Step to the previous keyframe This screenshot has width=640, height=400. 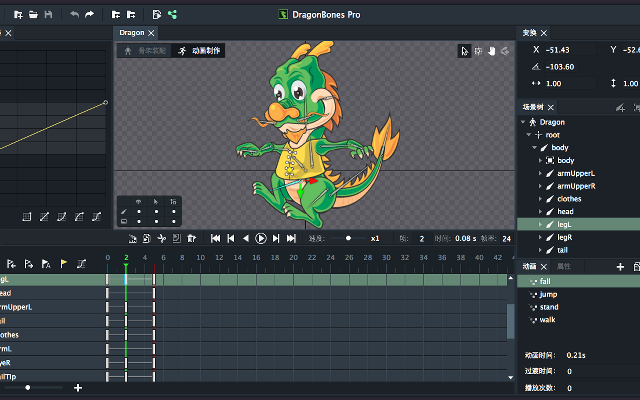tap(231, 238)
